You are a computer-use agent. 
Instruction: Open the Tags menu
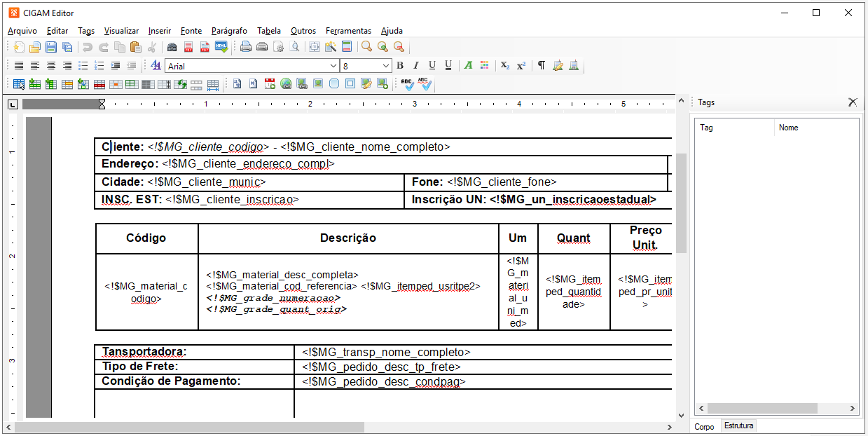[86, 31]
